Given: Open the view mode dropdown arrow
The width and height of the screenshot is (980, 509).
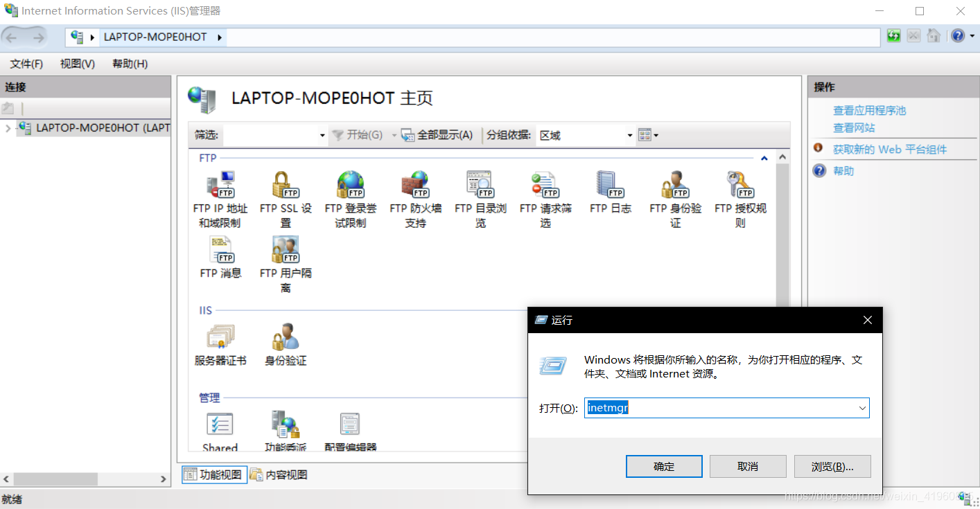Looking at the screenshot, I should 656,136.
